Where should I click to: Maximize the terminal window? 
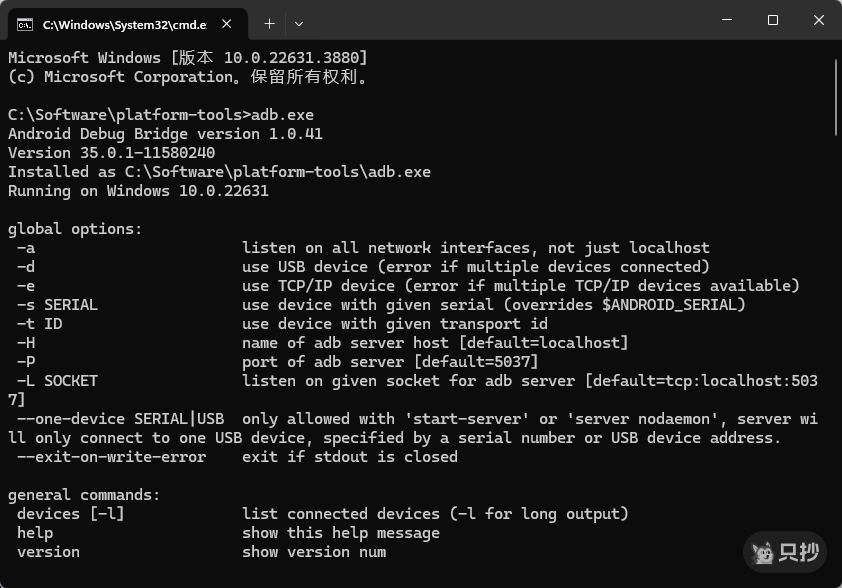tap(773, 20)
